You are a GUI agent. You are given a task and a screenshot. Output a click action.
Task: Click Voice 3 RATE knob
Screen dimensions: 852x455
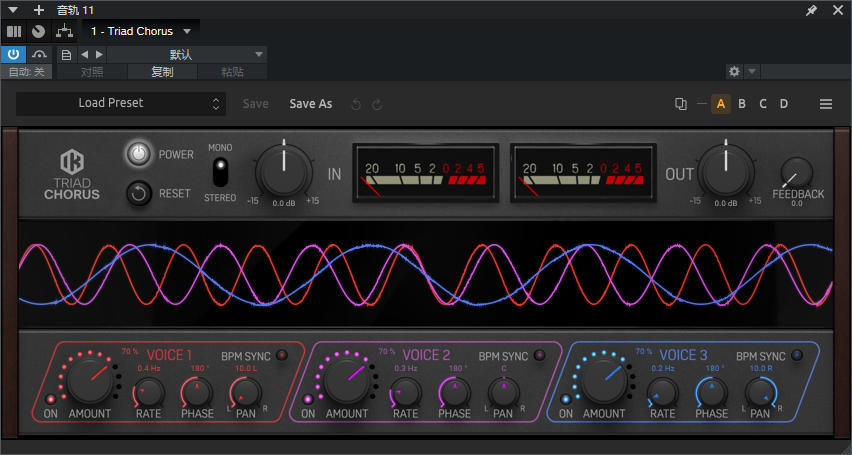(663, 394)
